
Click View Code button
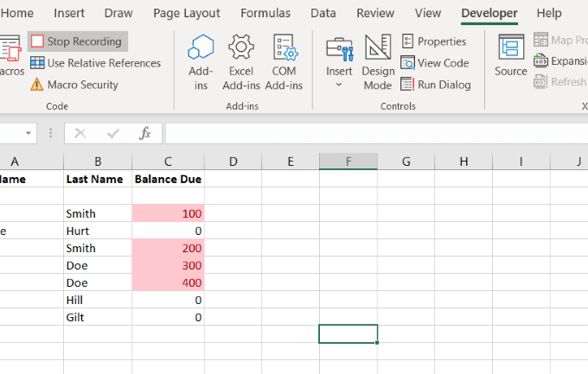pos(435,63)
